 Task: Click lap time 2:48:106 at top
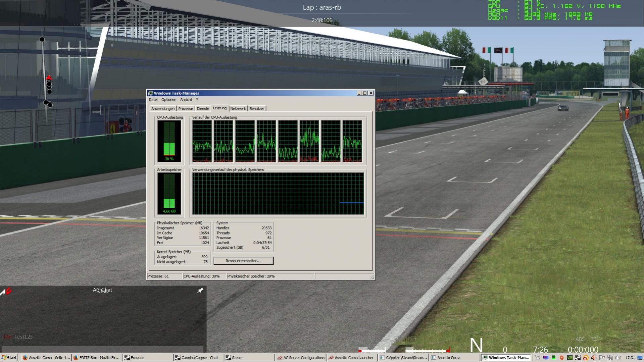click(322, 20)
